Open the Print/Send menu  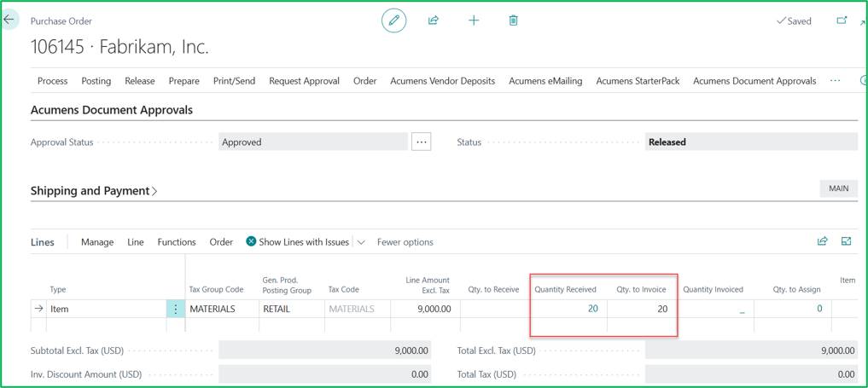pos(234,81)
